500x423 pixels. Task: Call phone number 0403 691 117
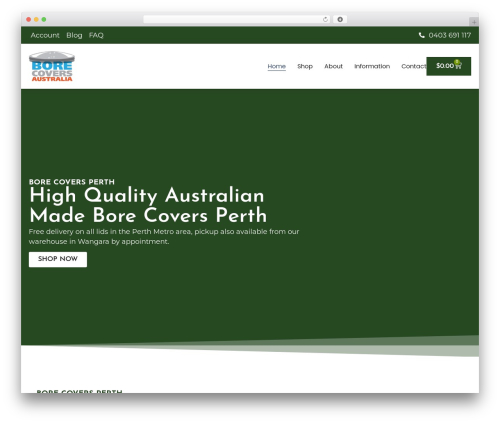(x=450, y=35)
